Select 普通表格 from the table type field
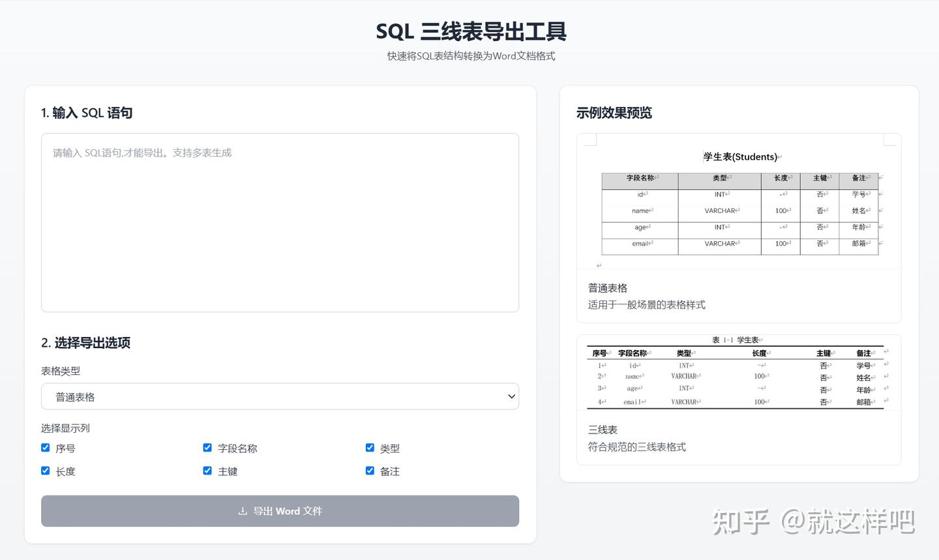This screenshot has height=560, width=939. 280,396
